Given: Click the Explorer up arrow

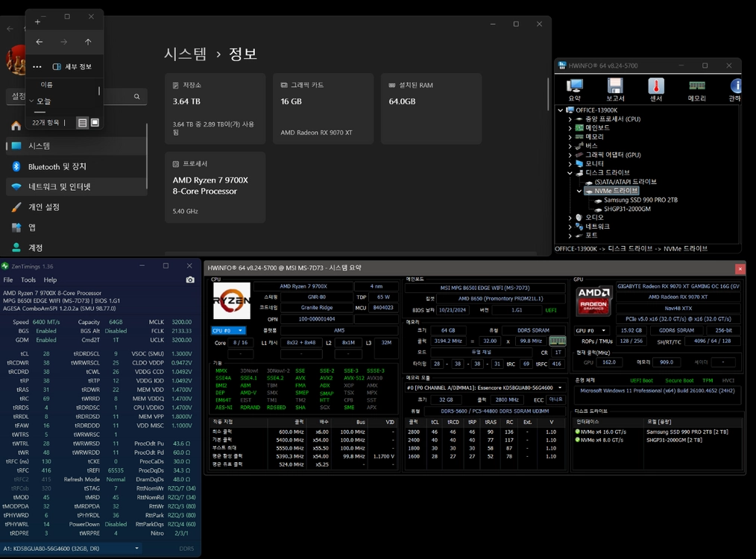Looking at the screenshot, I should [x=88, y=42].
